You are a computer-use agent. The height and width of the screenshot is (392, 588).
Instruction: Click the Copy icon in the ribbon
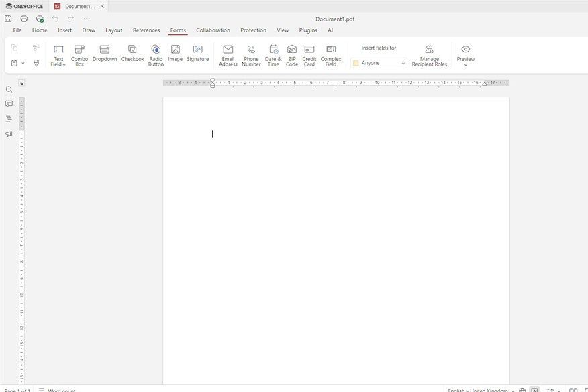[14, 48]
